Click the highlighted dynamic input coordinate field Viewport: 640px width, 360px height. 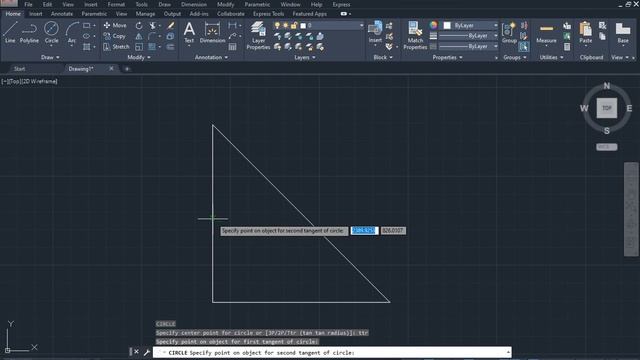(364, 231)
